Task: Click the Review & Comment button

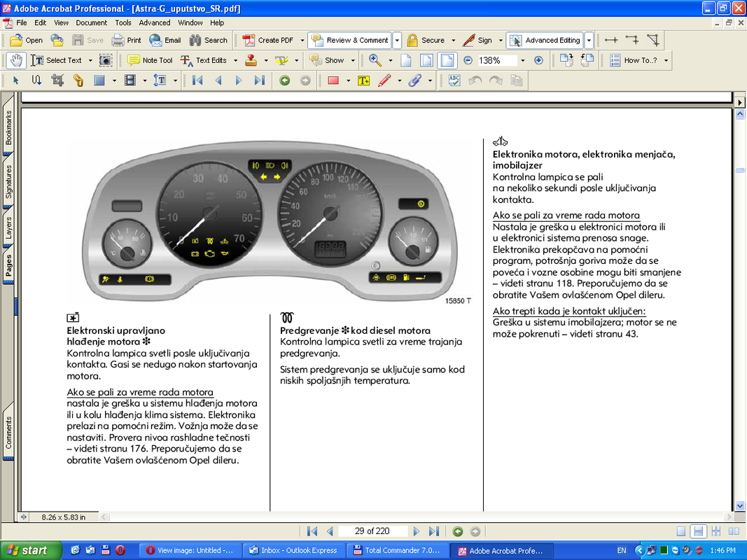Action: tap(350, 41)
